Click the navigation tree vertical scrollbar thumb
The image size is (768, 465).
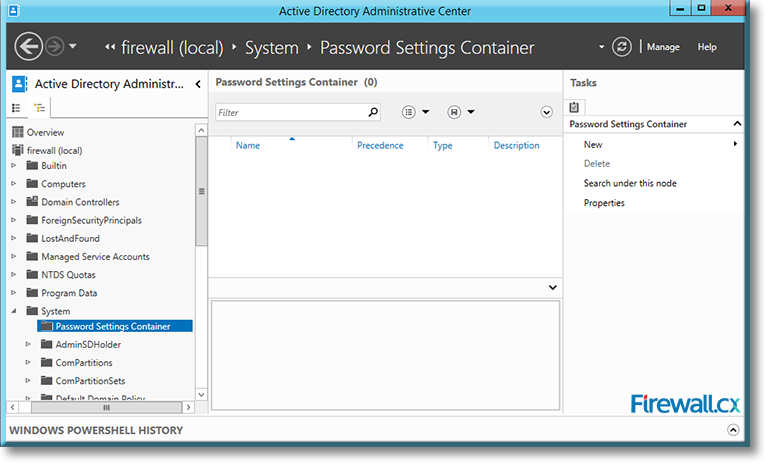click(201, 191)
